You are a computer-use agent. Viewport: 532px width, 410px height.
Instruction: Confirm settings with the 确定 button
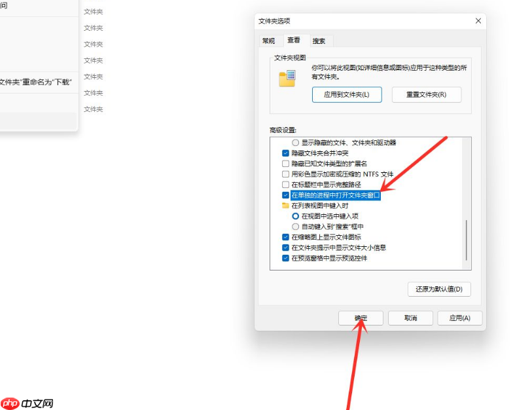pos(360,318)
